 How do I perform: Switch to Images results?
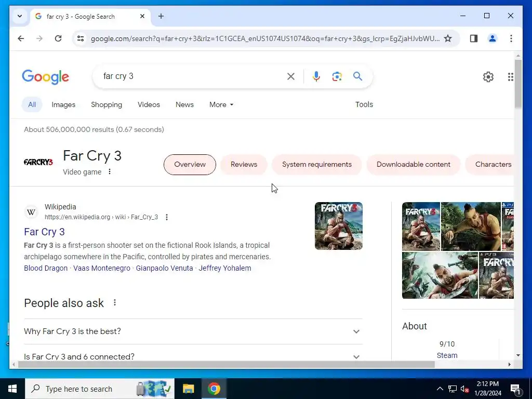coord(63,104)
